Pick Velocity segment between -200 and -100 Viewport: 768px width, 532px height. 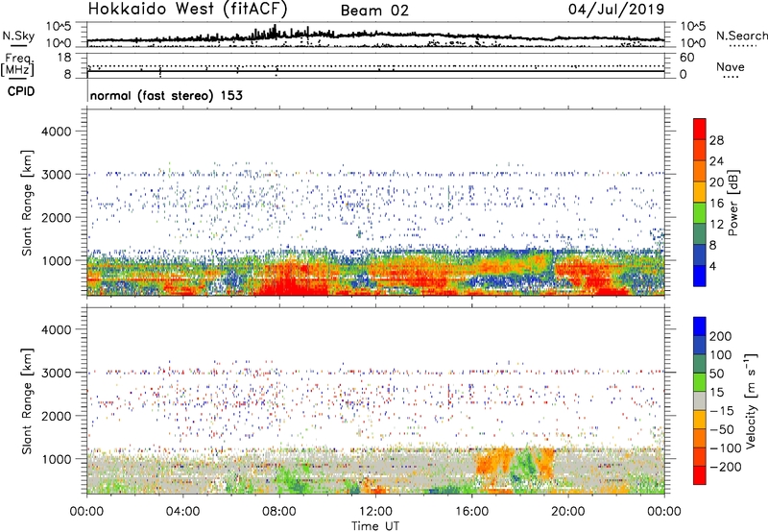point(700,456)
